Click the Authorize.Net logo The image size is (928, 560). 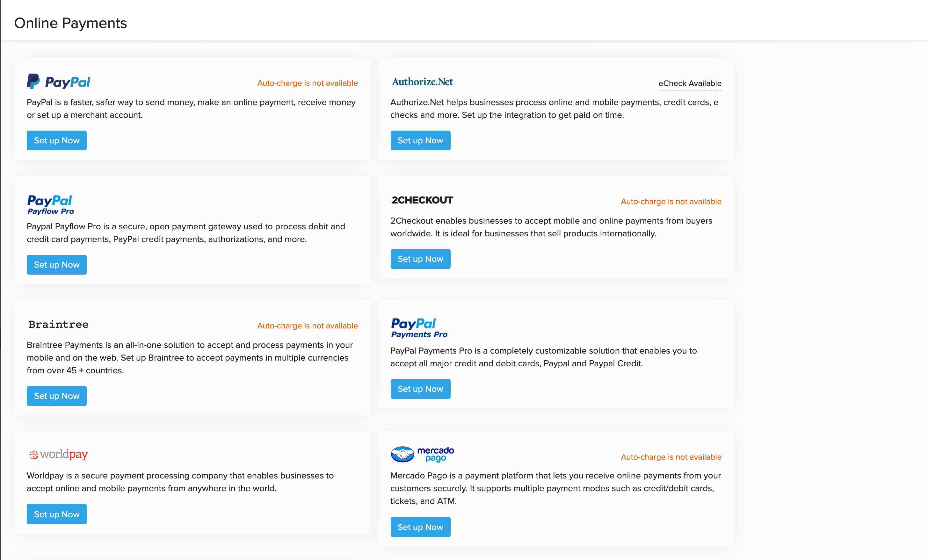pos(422,82)
